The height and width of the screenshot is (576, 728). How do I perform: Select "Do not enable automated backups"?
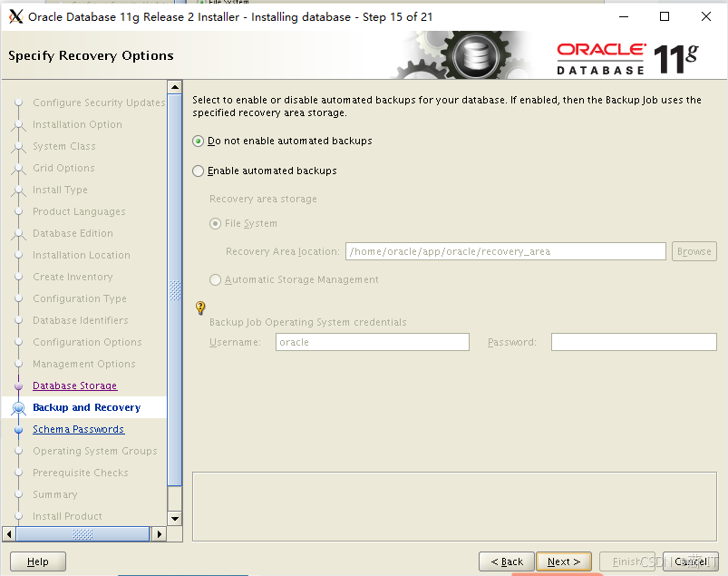[199, 142]
